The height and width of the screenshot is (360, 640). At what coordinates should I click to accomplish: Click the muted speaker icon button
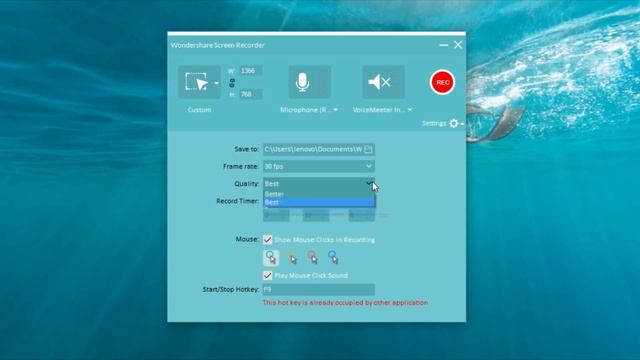pyautogui.click(x=383, y=82)
